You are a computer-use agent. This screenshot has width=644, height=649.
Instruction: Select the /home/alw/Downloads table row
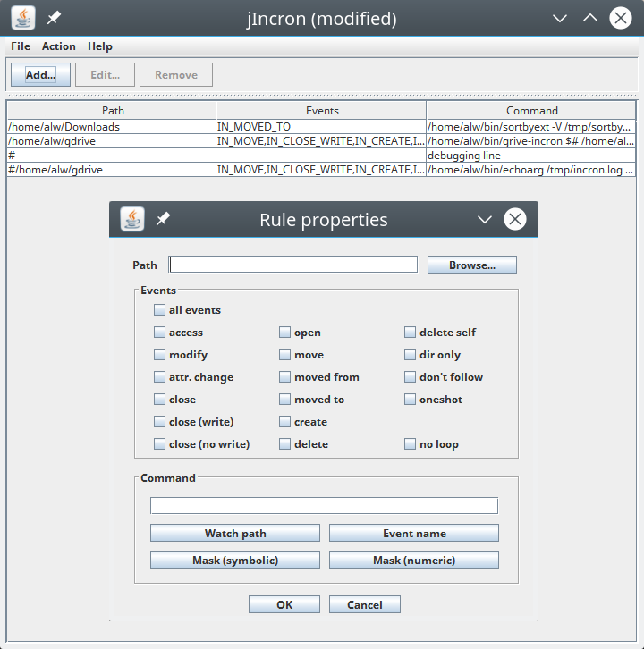(x=111, y=127)
